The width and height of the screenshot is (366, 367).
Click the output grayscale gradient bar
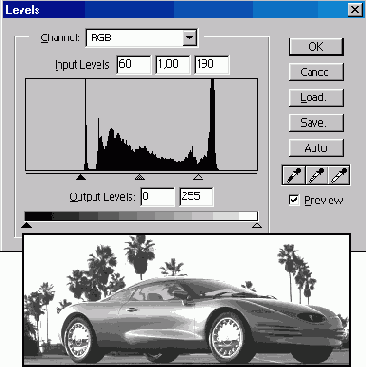tap(141, 216)
